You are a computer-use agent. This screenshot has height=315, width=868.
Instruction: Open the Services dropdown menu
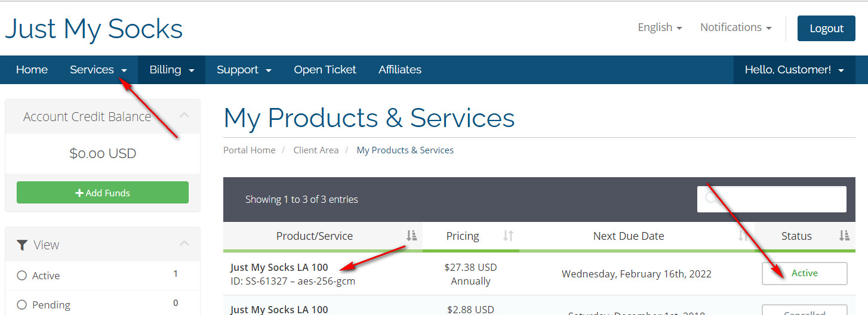point(99,70)
